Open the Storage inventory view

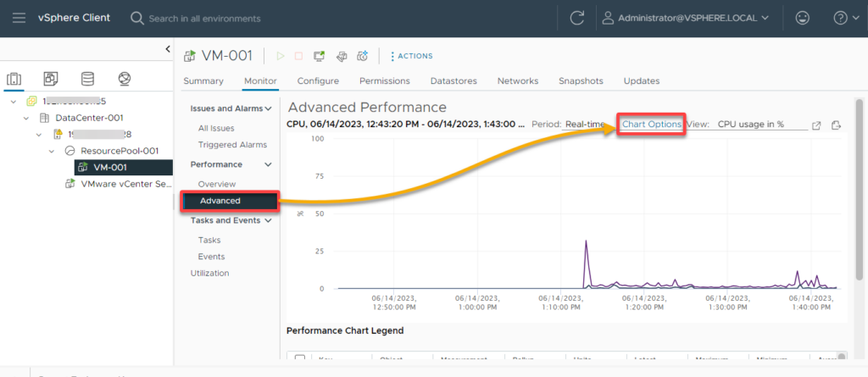pyautogui.click(x=87, y=79)
